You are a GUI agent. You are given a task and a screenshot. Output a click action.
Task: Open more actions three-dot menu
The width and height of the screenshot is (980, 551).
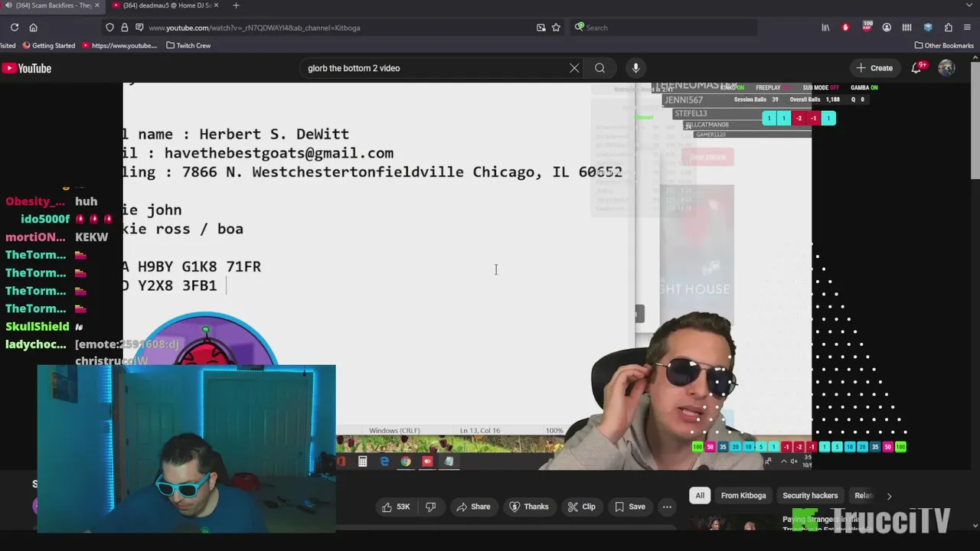pos(667,507)
